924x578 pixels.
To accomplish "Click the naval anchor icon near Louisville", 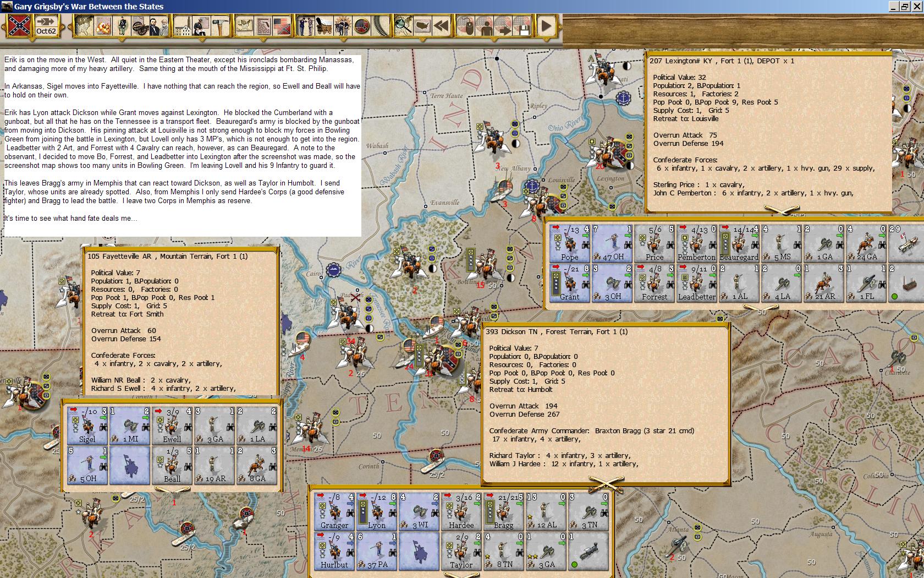I will (x=531, y=186).
